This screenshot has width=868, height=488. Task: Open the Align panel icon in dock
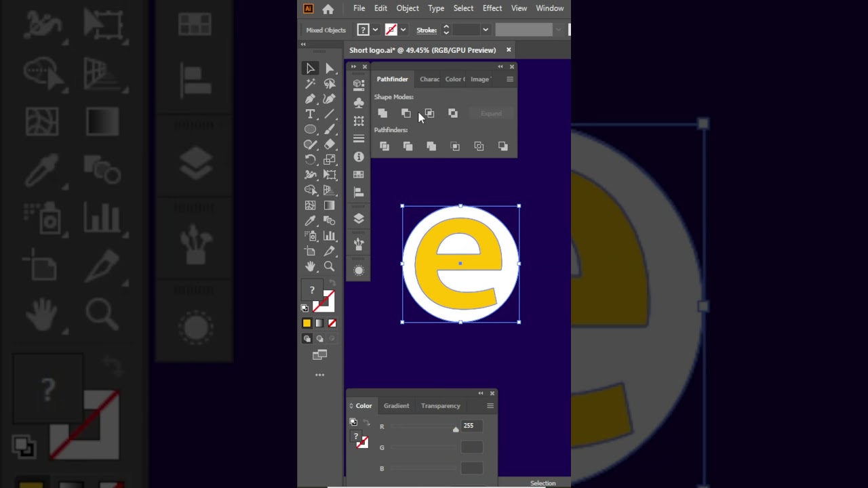[359, 192]
